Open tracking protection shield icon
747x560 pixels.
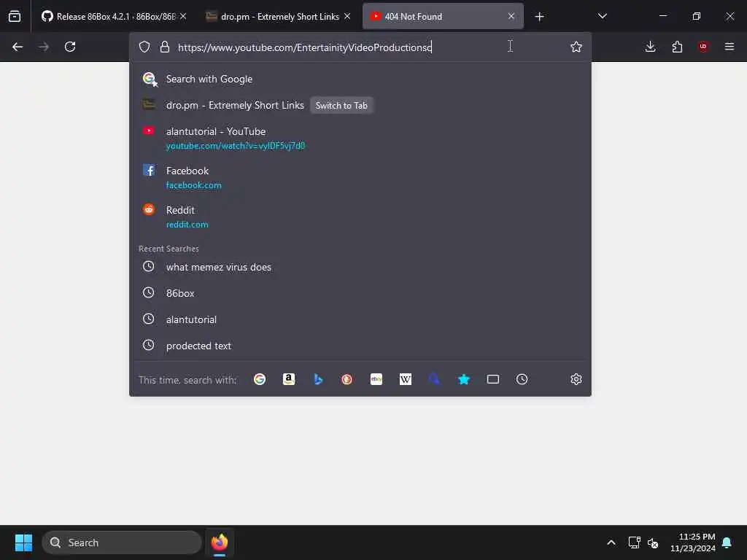(144, 47)
